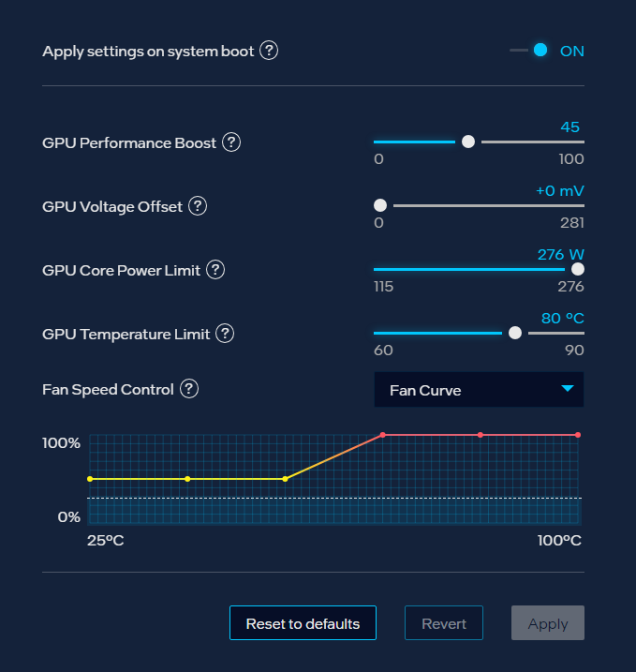Select the last red fan curve point
This screenshot has width=636, height=672.
[578, 435]
